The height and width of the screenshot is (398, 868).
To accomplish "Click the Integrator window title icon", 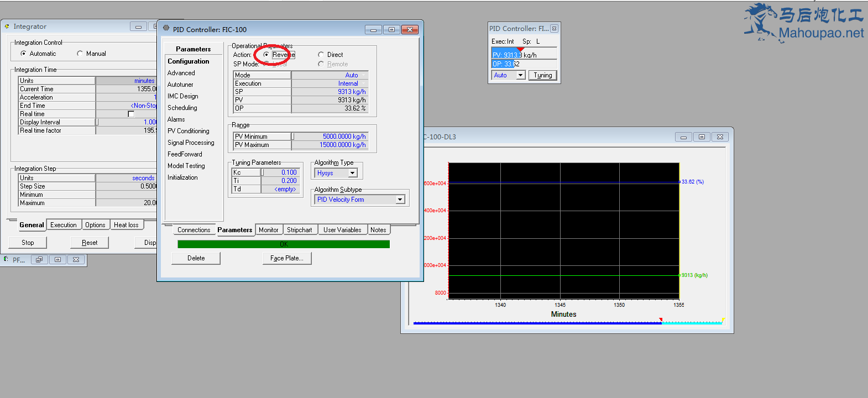I will tap(7, 27).
